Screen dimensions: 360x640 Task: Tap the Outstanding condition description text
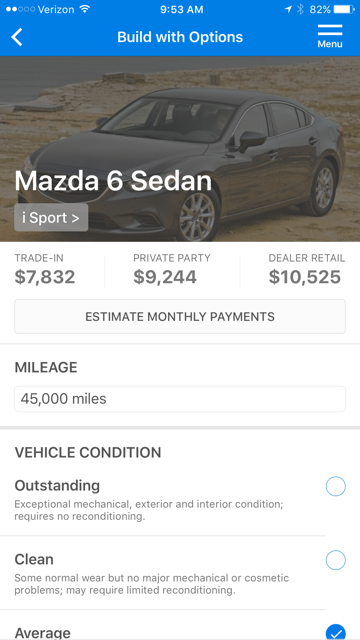click(x=149, y=510)
